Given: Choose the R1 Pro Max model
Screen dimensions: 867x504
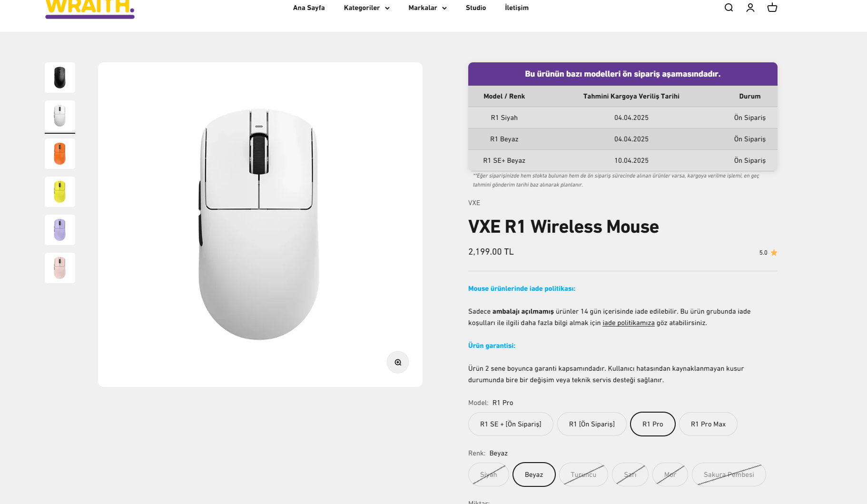Looking at the screenshot, I should coord(708,424).
